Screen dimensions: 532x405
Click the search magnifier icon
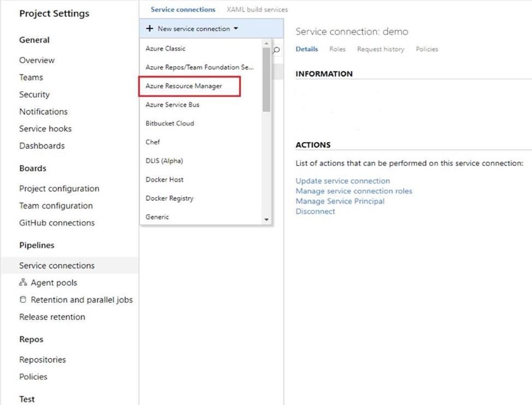click(276, 51)
